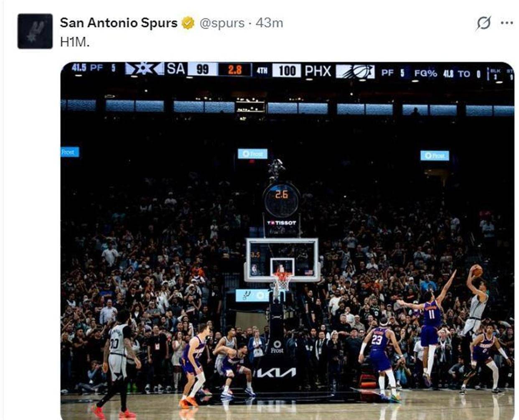Click the PHX score of 100

point(287,71)
